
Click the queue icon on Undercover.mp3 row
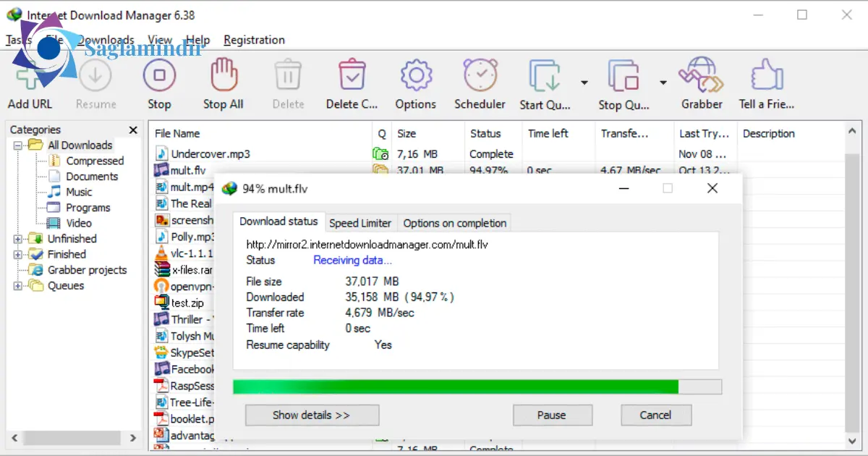tap(380, 153)
